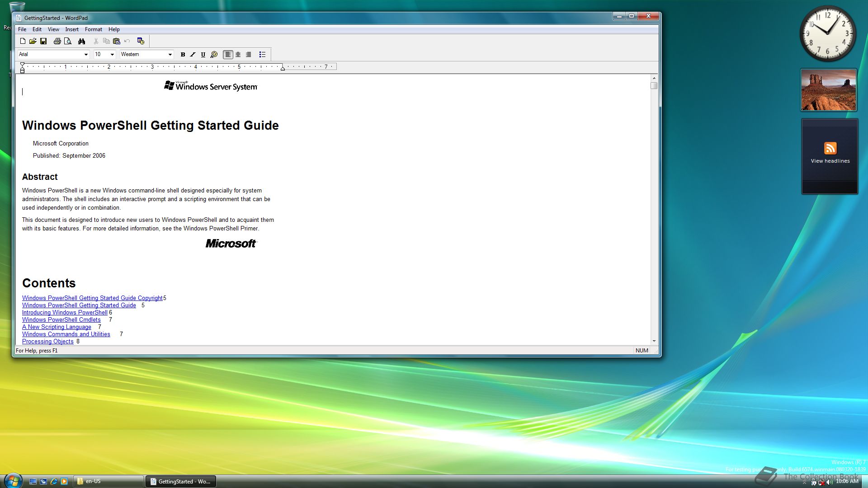Expand the Arial font name dropdown
Screen dimensions: 868x488
[x=86, y=55]
